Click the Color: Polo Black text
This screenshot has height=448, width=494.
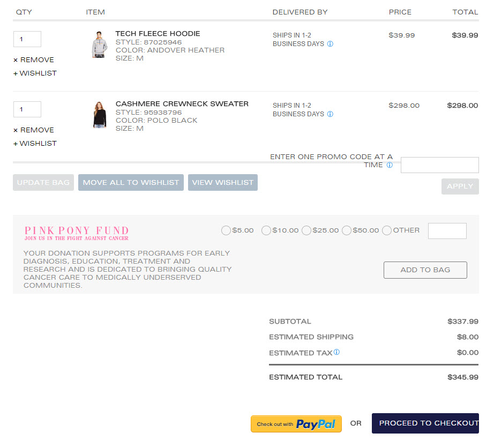point(156,121)
